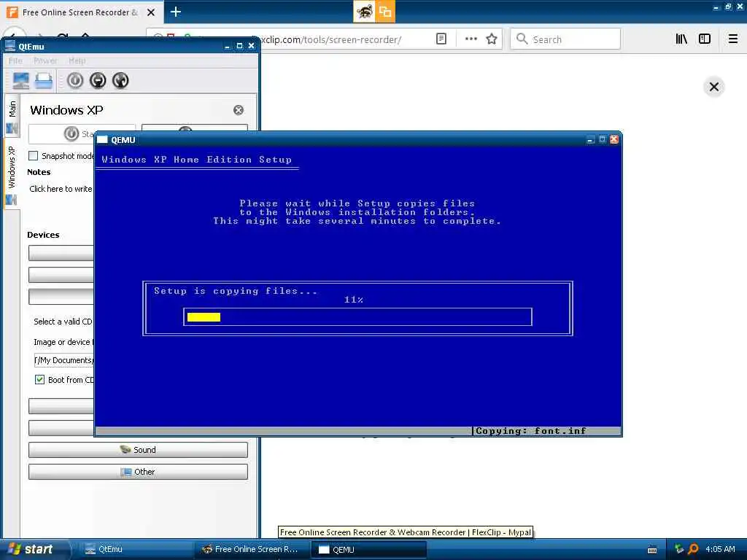Click the yellow setup progress bar

pyautogui.click(x=204, y=317)
